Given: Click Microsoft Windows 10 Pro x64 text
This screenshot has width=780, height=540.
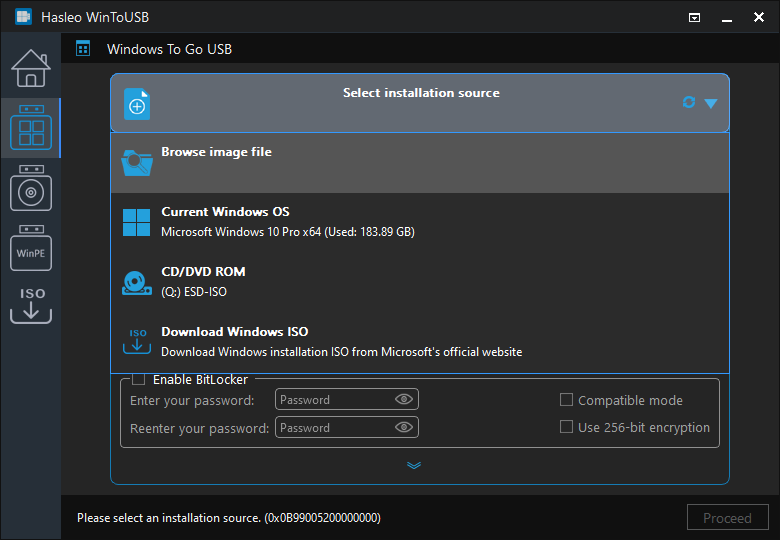Looking at the screenshot, I should [288, 232].
